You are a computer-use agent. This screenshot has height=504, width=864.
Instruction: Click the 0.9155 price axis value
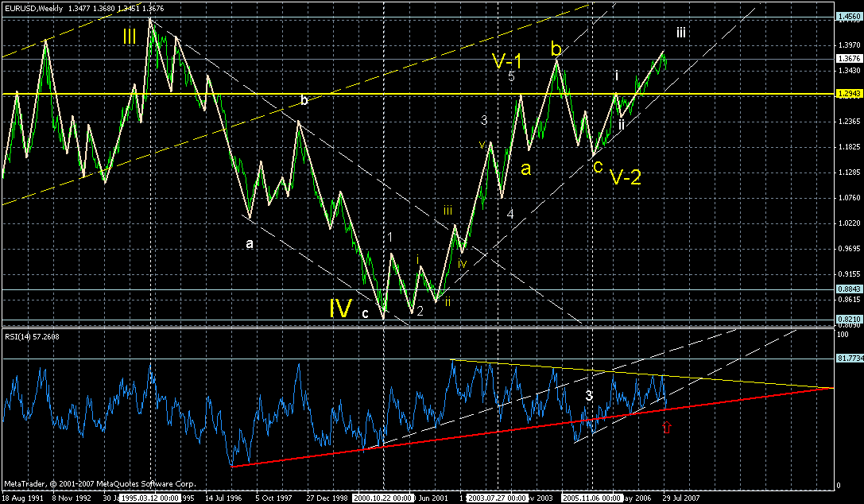pos(849,273)
